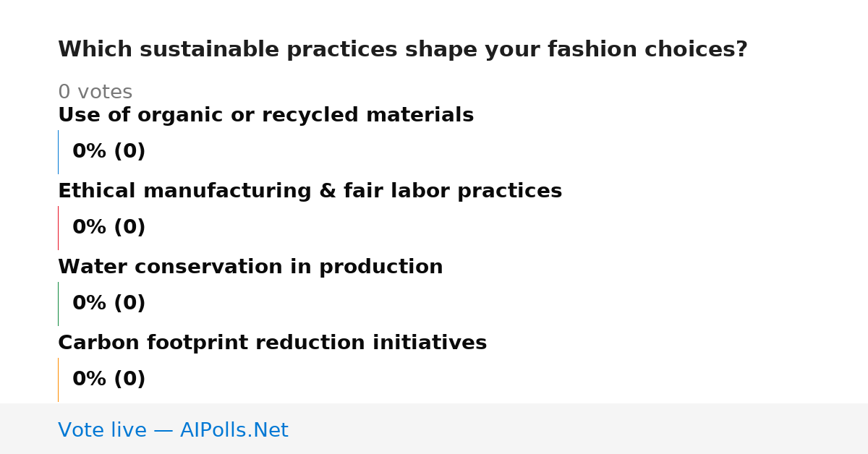
Task: Click the percentage under water conservation option
Action: 109,304
